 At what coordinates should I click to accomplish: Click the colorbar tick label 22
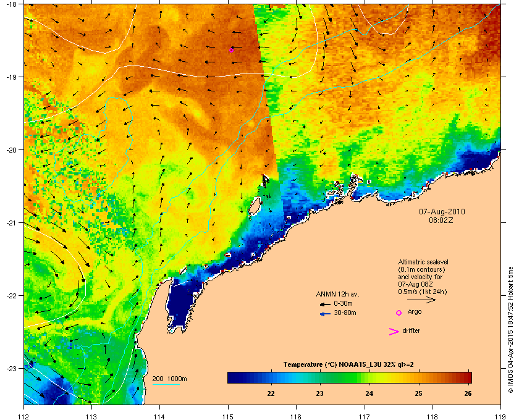[x=271, y=393]
